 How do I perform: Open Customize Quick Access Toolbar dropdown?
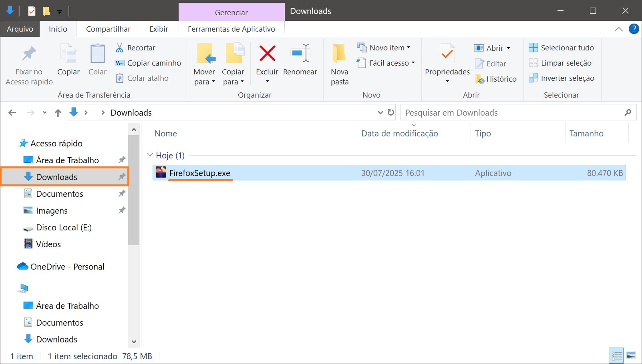[x=60, y=12]
